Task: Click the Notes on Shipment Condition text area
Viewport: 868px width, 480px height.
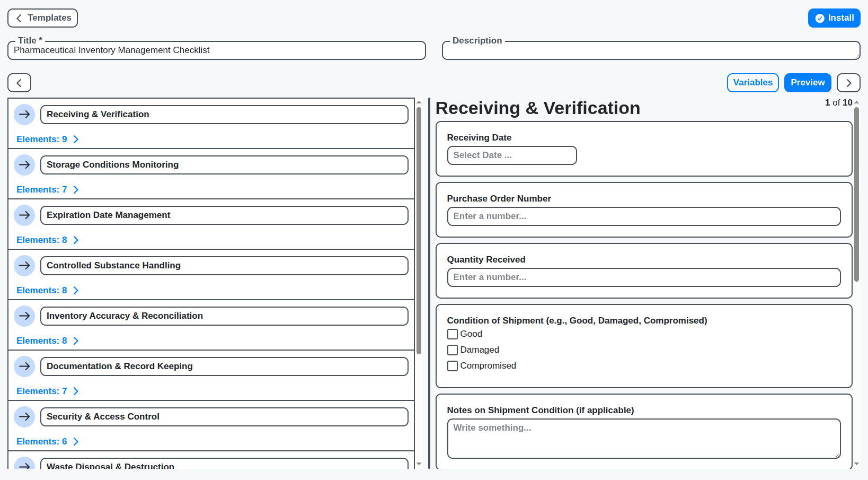Action: (643, 439)
